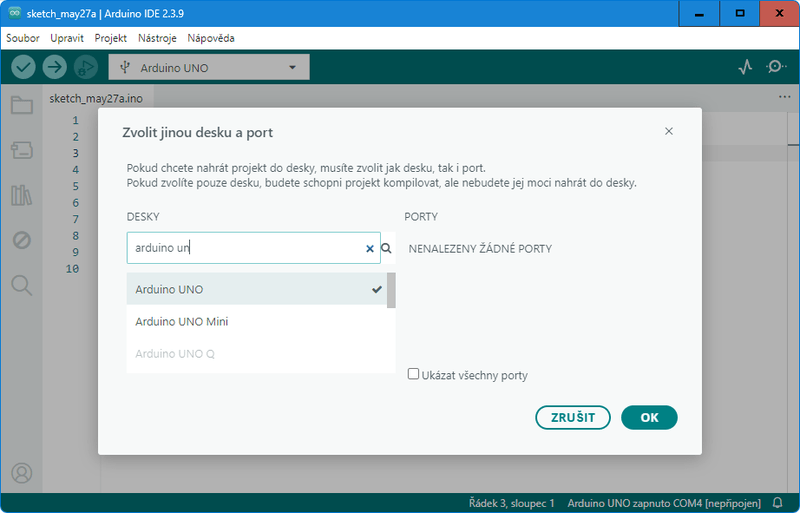
Task: Click Arduino UNO zapnuto COM4 status text
Action: click(664, 503)
